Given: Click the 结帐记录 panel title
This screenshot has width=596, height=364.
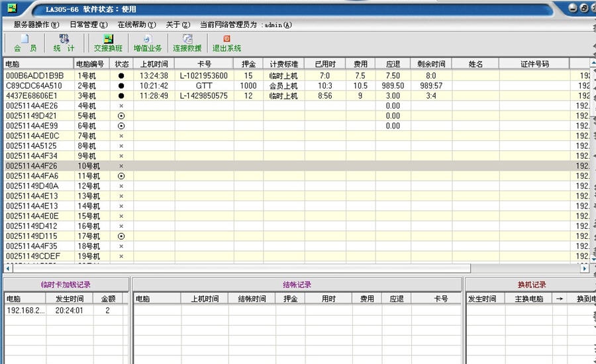Looking at the screenshot, I should (x=297, y=285).
